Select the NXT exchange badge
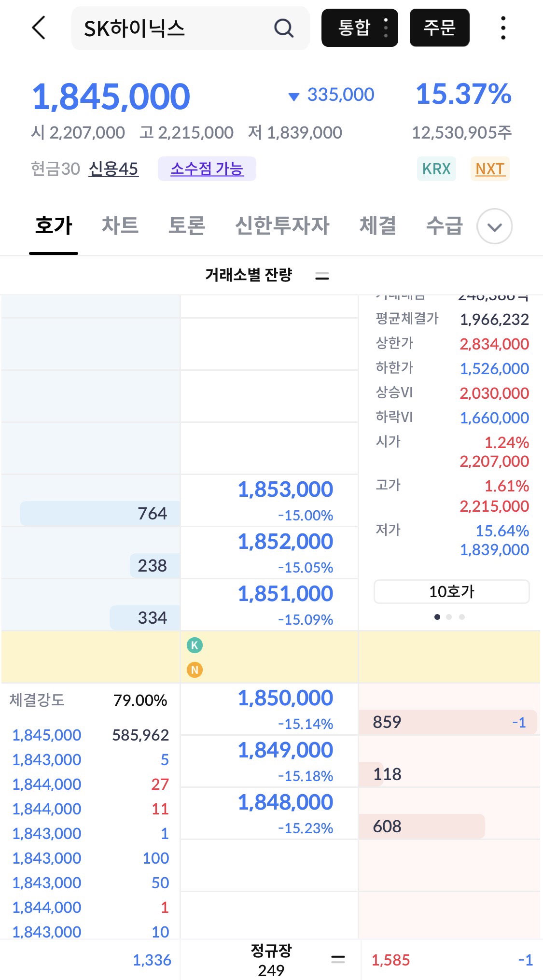The image size is (543, 980). [490, 169]
